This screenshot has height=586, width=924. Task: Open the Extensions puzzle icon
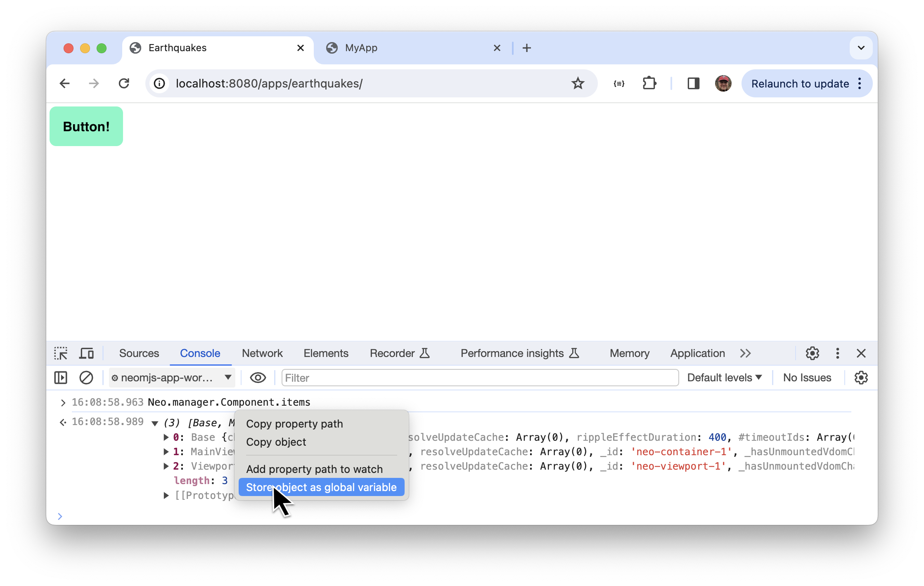tap(649, 84)
